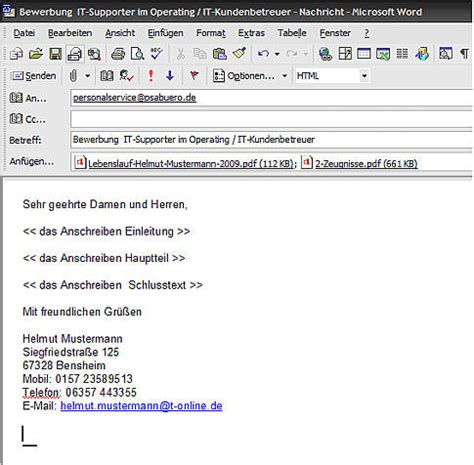The height and width of the screenshot is (465, 474).
Task: Click the Undo arrow icon
Action: tap(263, 54)
